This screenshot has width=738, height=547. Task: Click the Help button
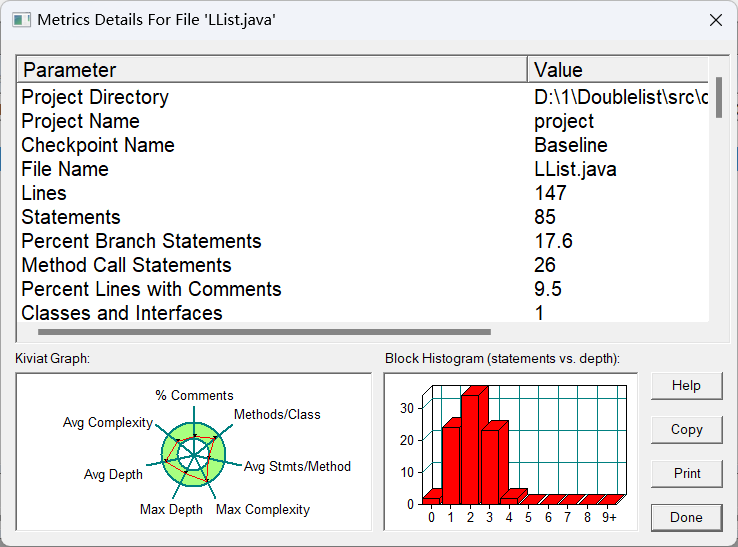(x=686, y=386)
